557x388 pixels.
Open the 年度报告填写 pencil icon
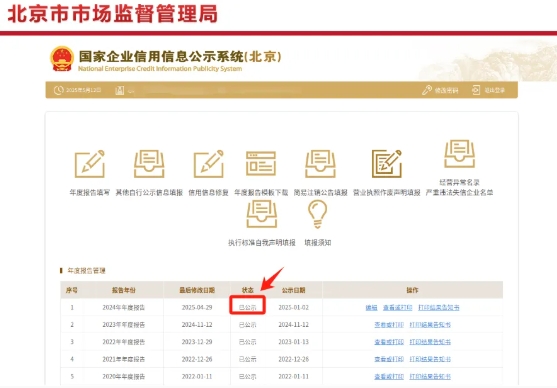click(90, 164)
